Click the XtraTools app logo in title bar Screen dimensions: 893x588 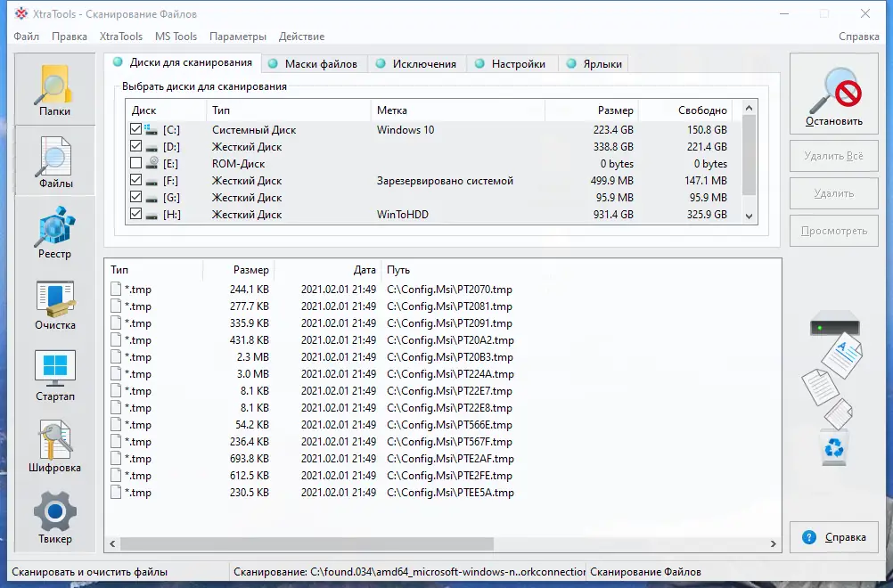(x=21, y=13)
